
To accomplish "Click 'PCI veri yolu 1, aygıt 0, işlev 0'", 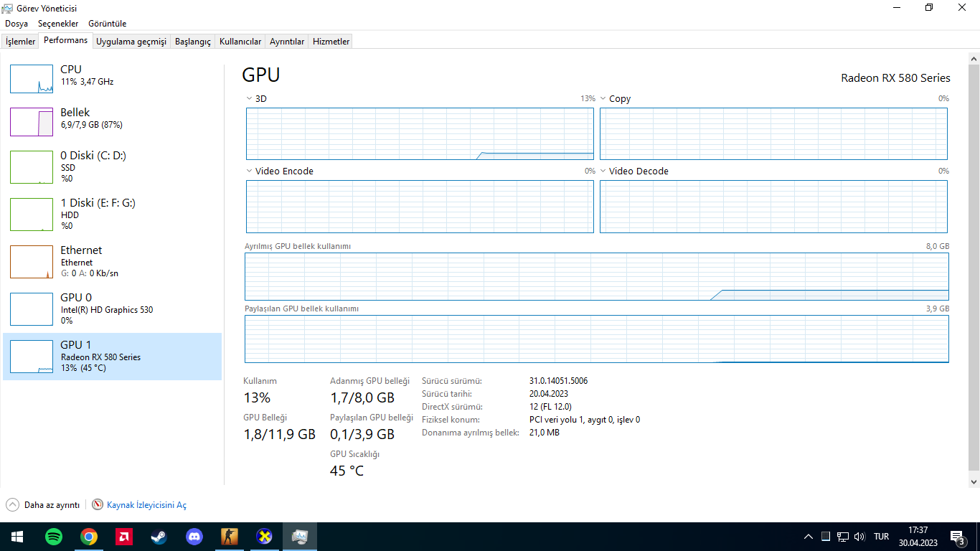I will [585, 420].
